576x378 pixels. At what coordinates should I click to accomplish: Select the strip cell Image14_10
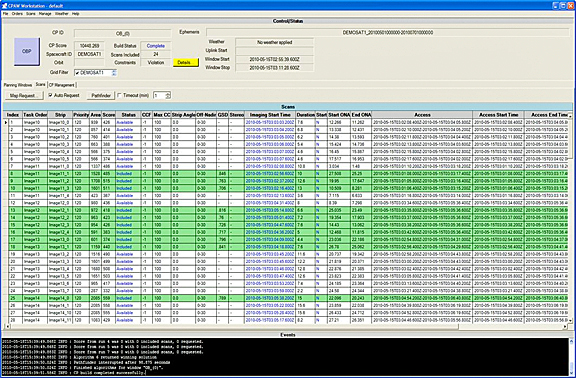pyautogui.click(x=60, y=313)
